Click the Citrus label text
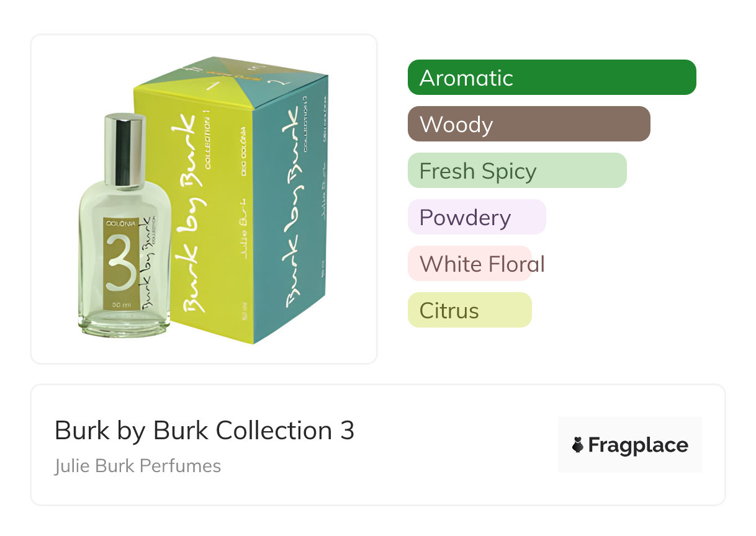 pos(449,310)
